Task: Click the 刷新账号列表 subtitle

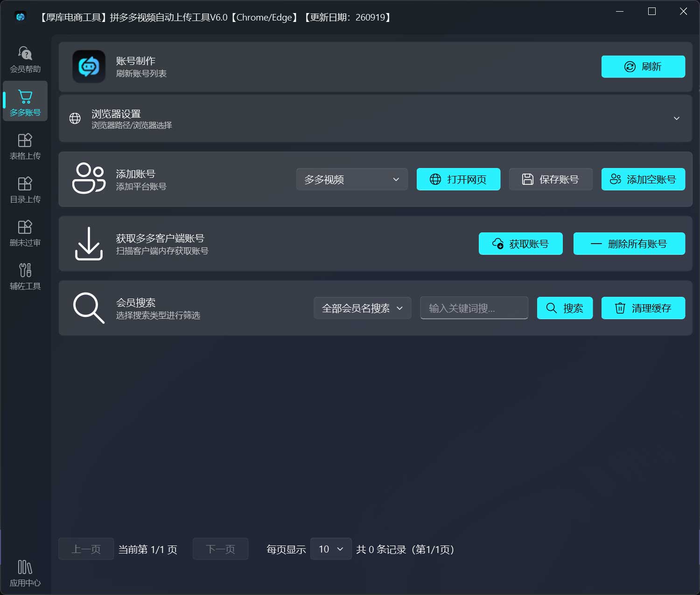Action: click(x=141, y=74)
